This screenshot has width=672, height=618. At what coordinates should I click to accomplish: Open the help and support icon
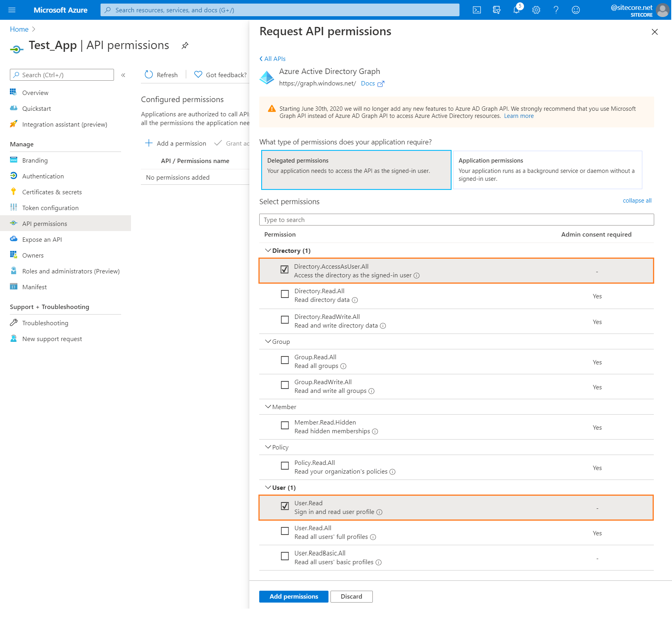coord(556,9)
